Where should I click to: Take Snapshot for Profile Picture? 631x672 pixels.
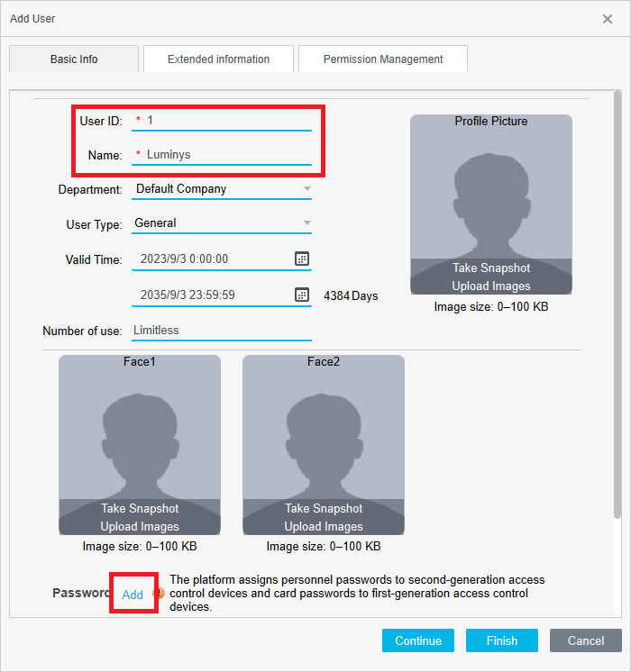[x=491, y=268]
